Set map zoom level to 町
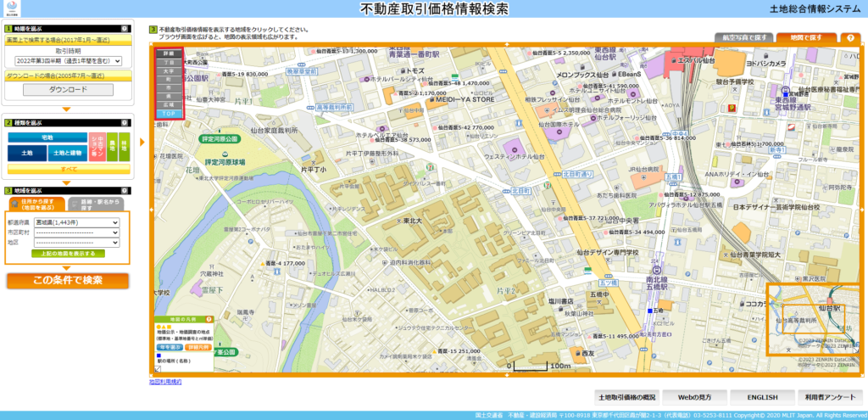868x420 pixels. [x=169, y=79]
